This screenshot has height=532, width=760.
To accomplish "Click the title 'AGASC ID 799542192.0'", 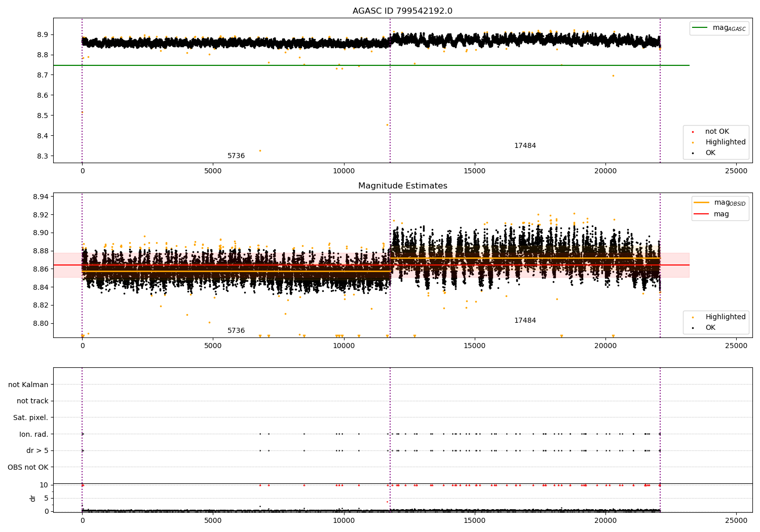I will coord(402,11).
